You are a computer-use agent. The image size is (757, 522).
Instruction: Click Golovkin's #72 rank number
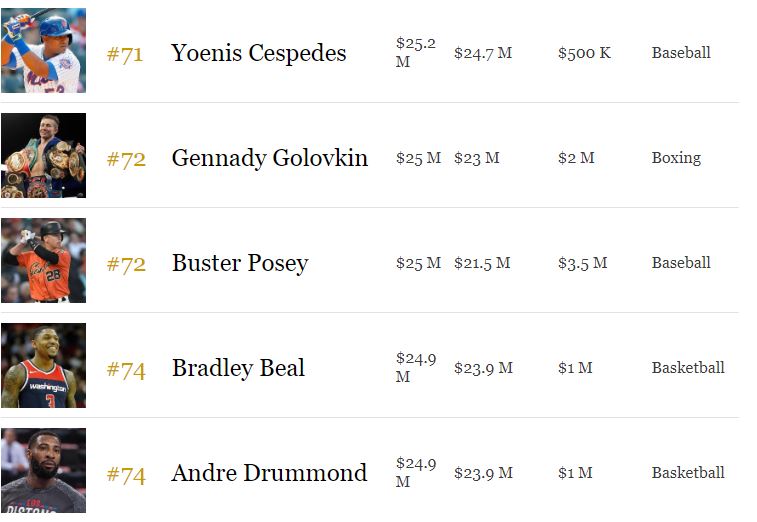(126, 159)
